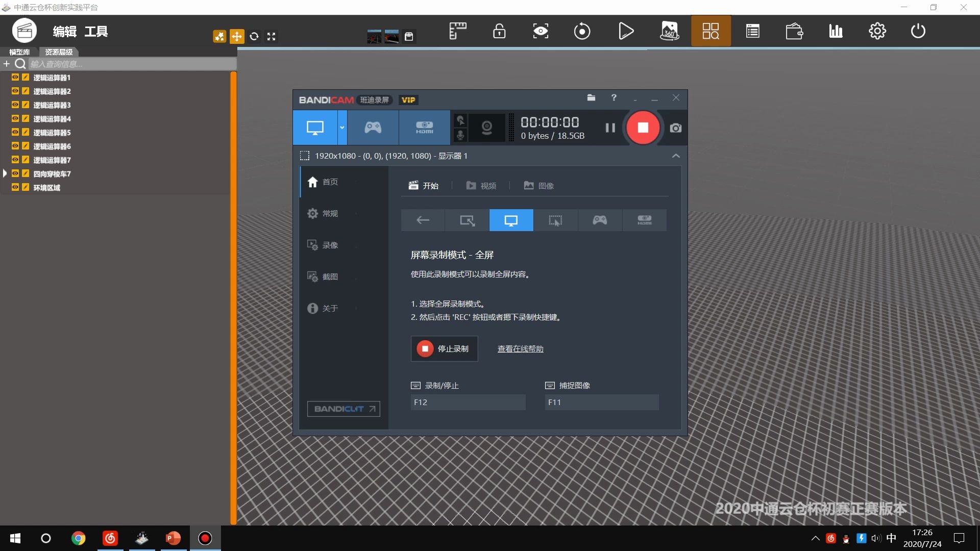Open the bar chart statistics icon
Screen dimensions: 980x551
click(836, 31)
